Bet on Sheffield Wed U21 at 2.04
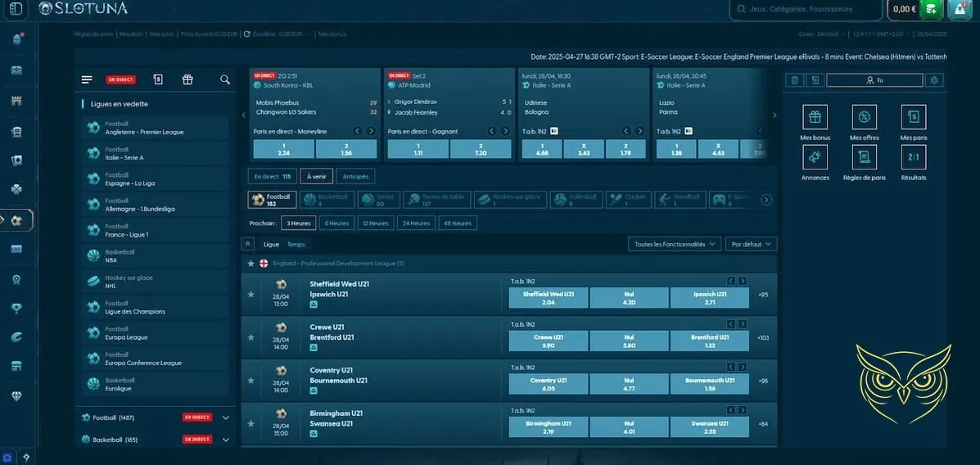 coord(548,298)
